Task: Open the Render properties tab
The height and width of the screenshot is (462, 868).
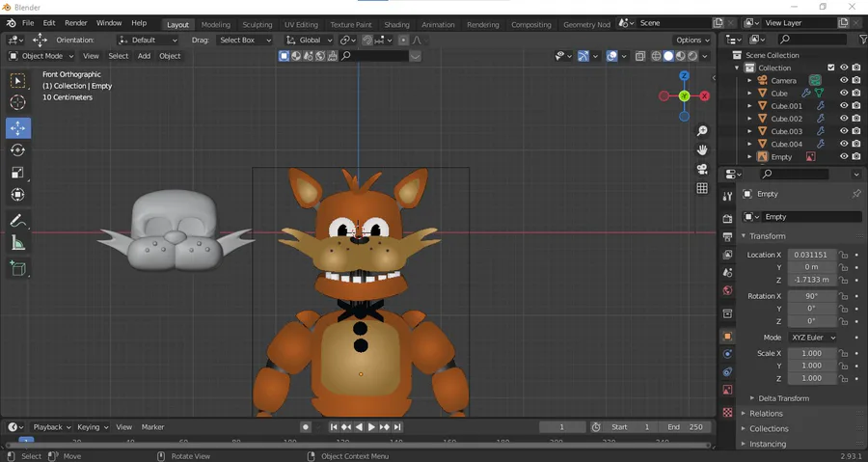Action: tap(727, 219)
